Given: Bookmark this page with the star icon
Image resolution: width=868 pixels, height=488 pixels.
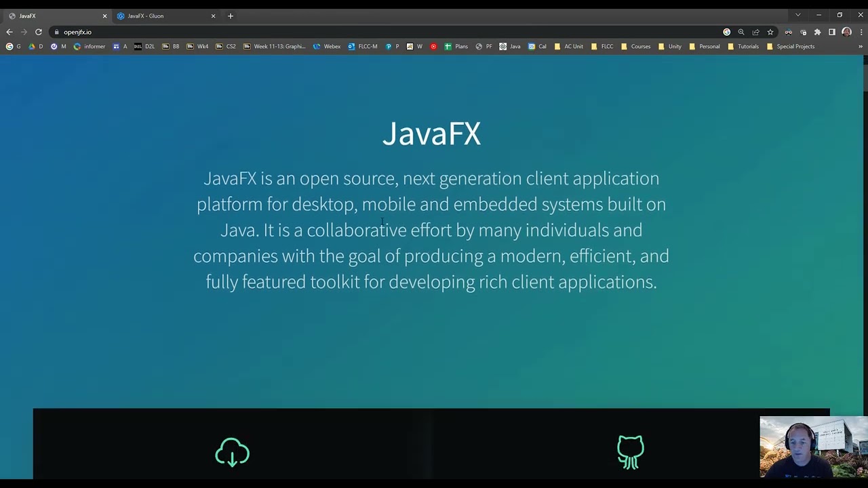Looking at the screenshot, I should coord(770,32).
